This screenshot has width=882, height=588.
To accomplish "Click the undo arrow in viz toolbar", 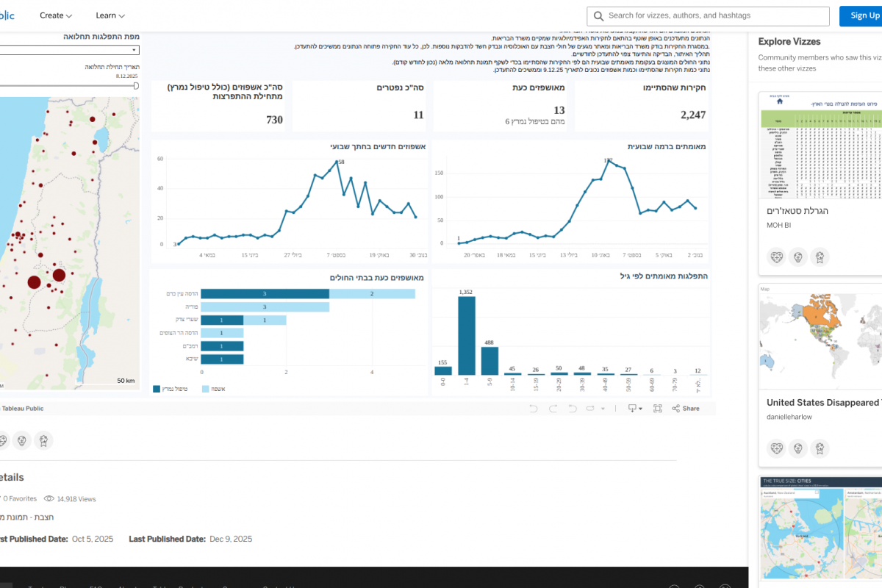I will click(x=533, y=409).
